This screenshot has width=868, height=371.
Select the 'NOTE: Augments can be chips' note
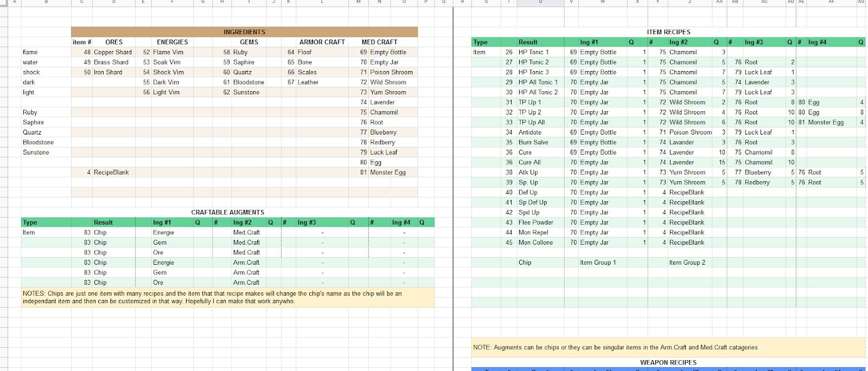pos(668,348)
